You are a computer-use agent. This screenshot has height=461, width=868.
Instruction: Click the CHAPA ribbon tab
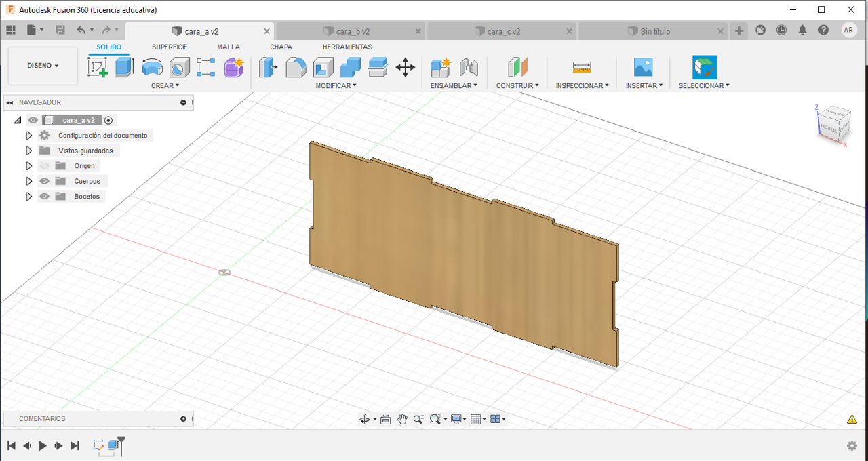(281, 47)
